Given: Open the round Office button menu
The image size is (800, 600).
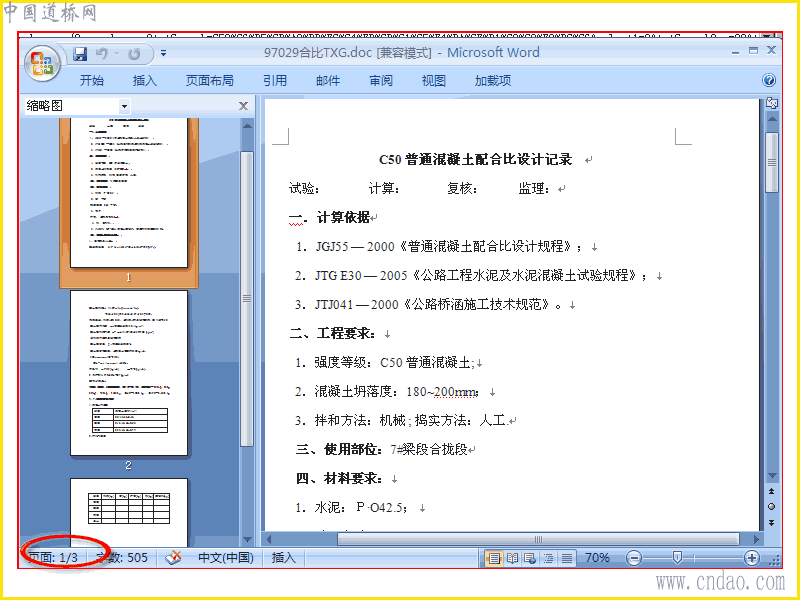Looking at the screenshot, I should tap(42, 63).
